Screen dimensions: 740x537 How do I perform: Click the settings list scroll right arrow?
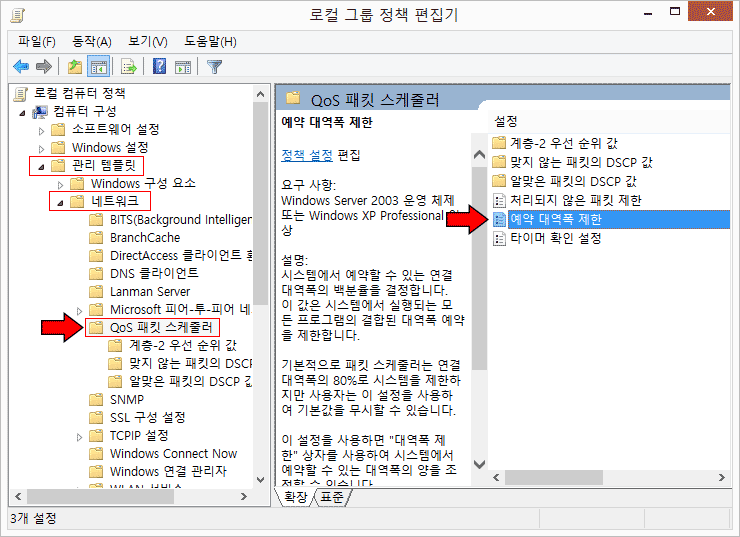click(722, 478)
